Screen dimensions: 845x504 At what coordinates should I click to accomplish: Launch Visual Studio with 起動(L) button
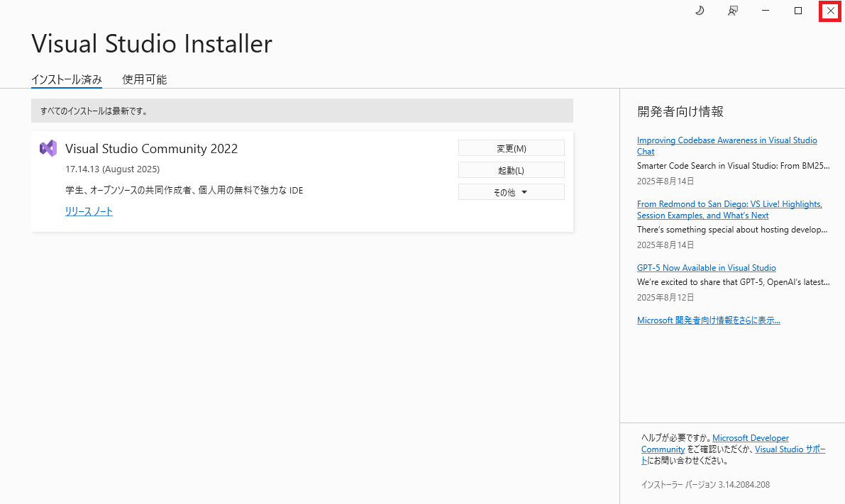[511, 170]
